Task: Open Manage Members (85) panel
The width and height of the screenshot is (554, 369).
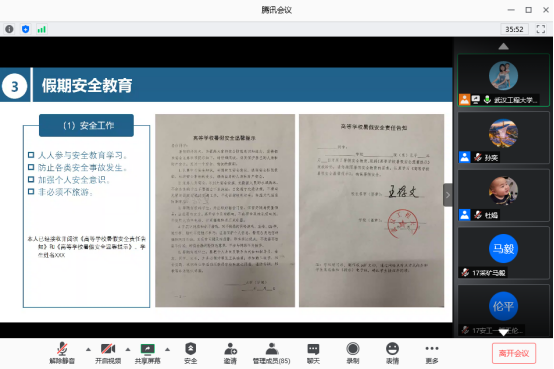Action: 271,353
